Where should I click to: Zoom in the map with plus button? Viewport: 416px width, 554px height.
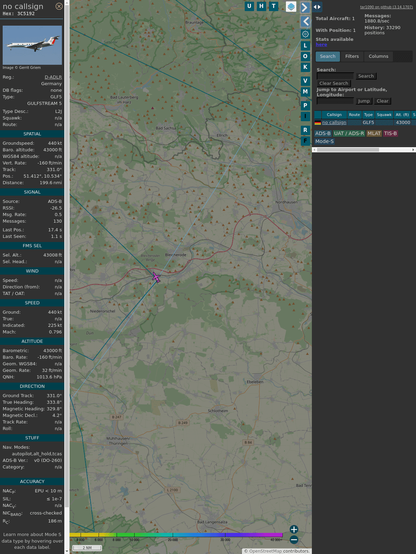(294, 529)
